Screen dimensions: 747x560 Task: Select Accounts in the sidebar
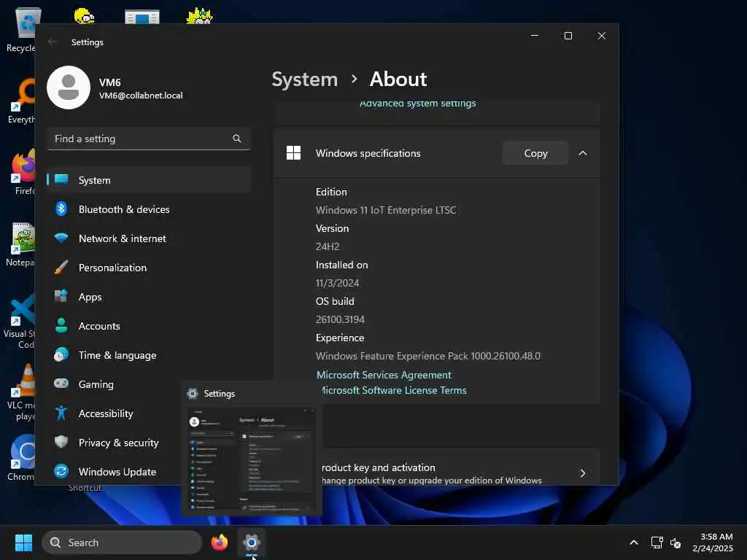149,326
